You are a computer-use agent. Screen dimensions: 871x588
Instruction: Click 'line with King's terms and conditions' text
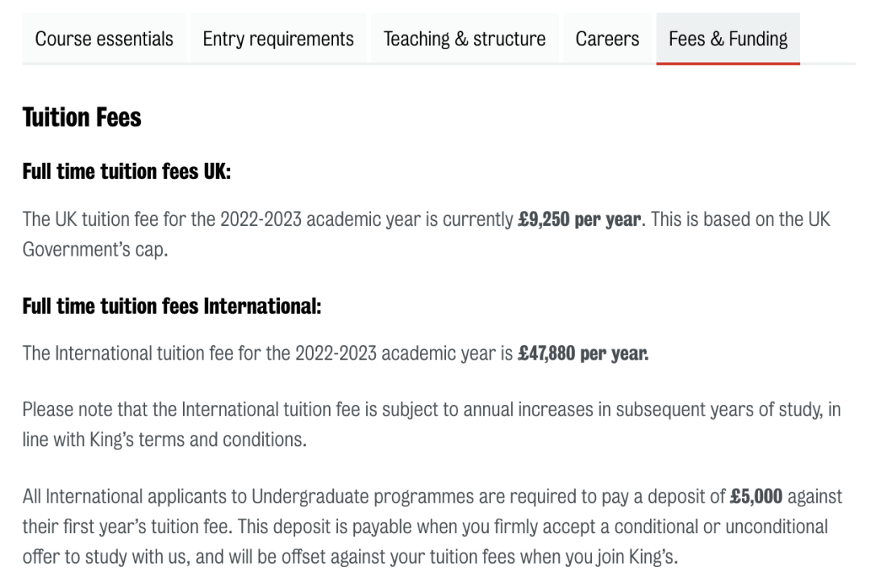point(165,439)
